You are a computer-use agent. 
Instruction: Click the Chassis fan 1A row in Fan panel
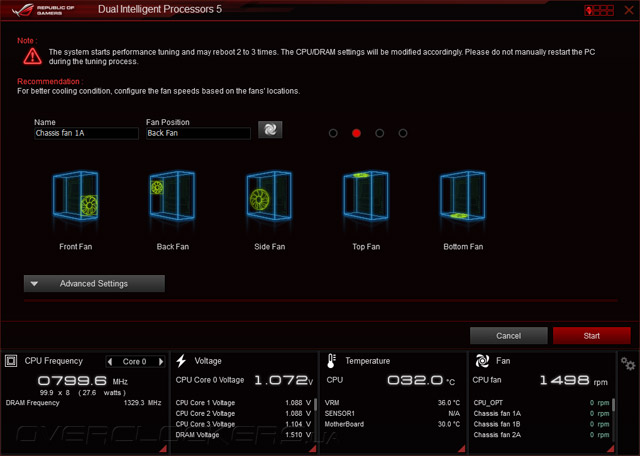click(x=541, y=413)
